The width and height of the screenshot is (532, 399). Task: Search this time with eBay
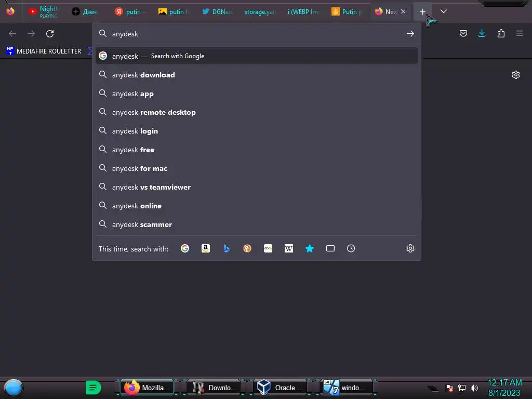pyautogui.click(x=268, y=249)
